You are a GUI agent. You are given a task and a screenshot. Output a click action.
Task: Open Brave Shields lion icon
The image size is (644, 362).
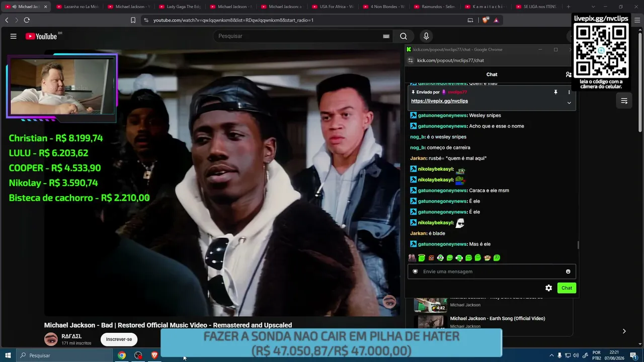pyautogui.click(x=485, y=20)
